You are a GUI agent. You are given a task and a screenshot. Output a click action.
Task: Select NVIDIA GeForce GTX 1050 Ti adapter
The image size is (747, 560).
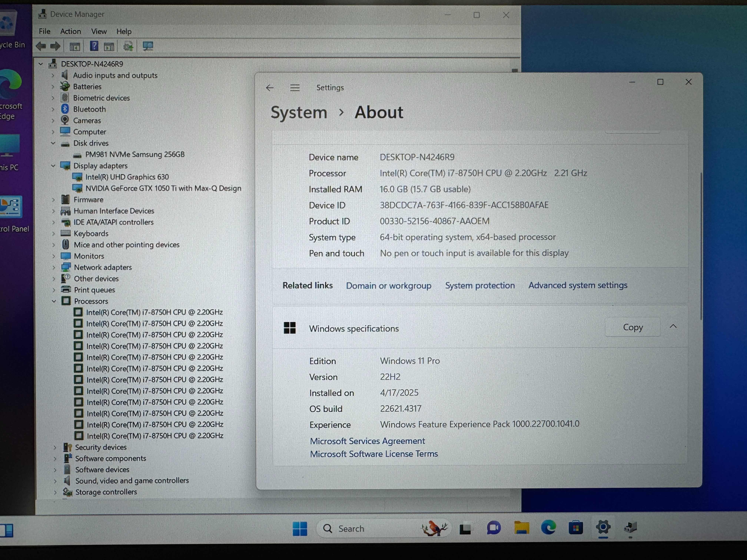tap(163, 188)
